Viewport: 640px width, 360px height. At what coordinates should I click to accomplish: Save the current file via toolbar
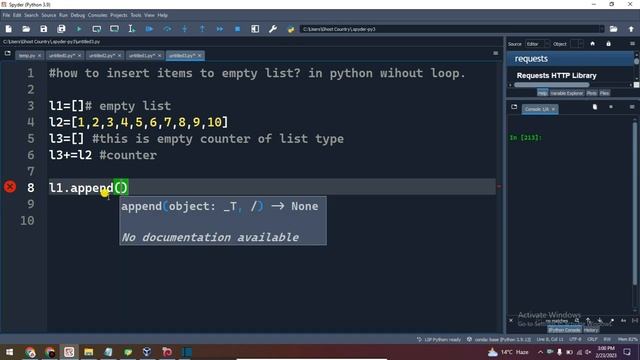coord(44,29)
